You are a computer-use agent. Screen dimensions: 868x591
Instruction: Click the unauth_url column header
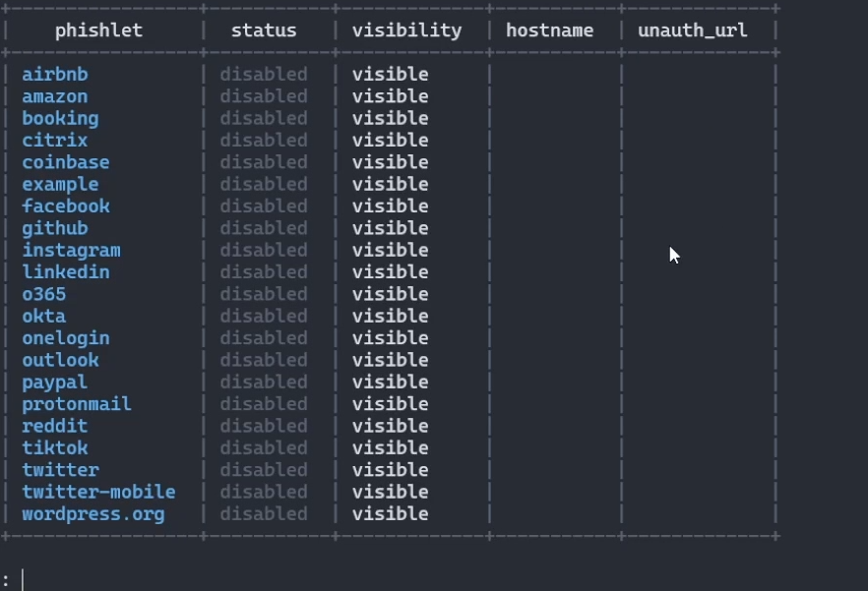pos(692,30)
